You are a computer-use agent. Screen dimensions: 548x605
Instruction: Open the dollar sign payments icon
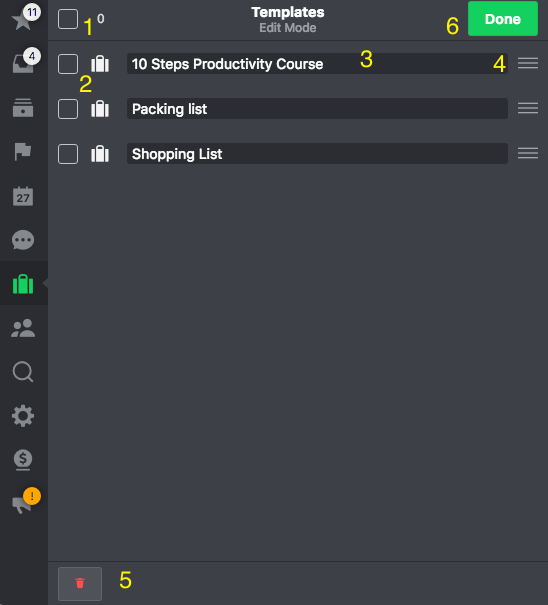pyautogui.click(x=23, y=460)
